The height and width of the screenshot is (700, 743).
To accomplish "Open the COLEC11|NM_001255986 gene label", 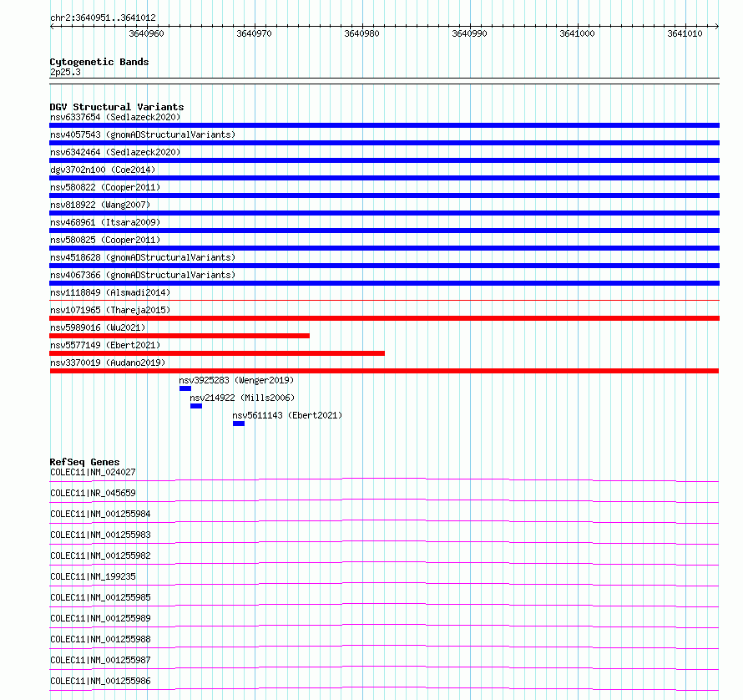I will pyautogui.click(x=100, y=681).
